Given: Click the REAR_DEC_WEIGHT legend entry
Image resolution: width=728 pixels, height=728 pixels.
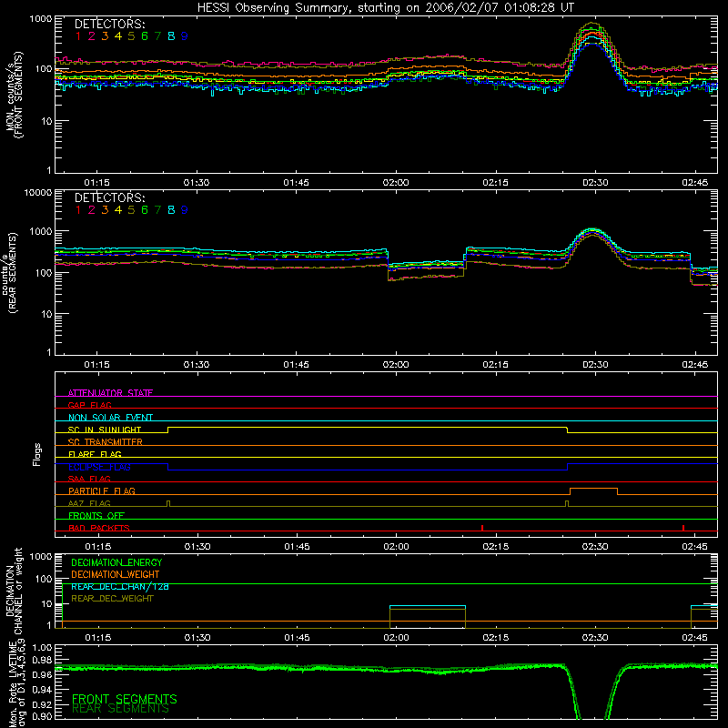Looking at the screenshot, I should (x=112, y=599).
